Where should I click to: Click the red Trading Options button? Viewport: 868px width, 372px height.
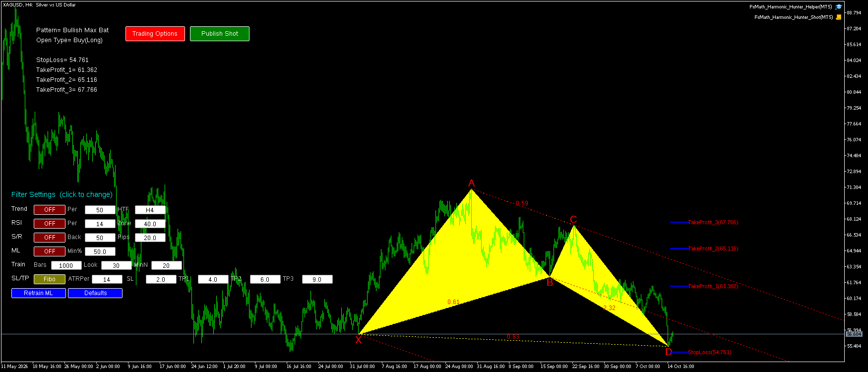(x=155, y=34)
